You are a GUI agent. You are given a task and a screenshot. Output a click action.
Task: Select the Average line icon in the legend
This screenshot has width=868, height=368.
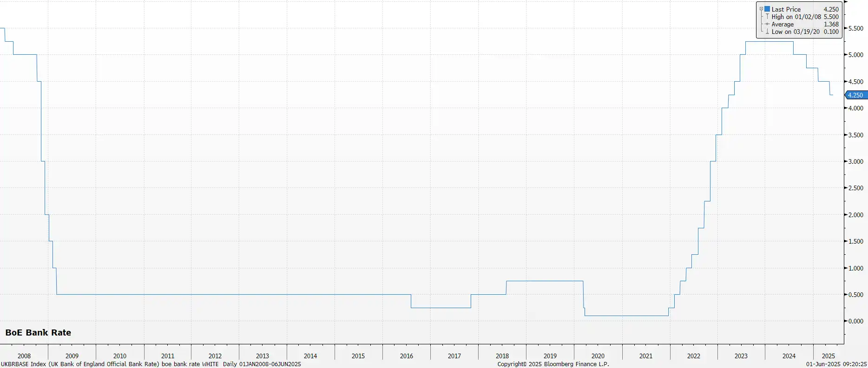coord(767,24)
